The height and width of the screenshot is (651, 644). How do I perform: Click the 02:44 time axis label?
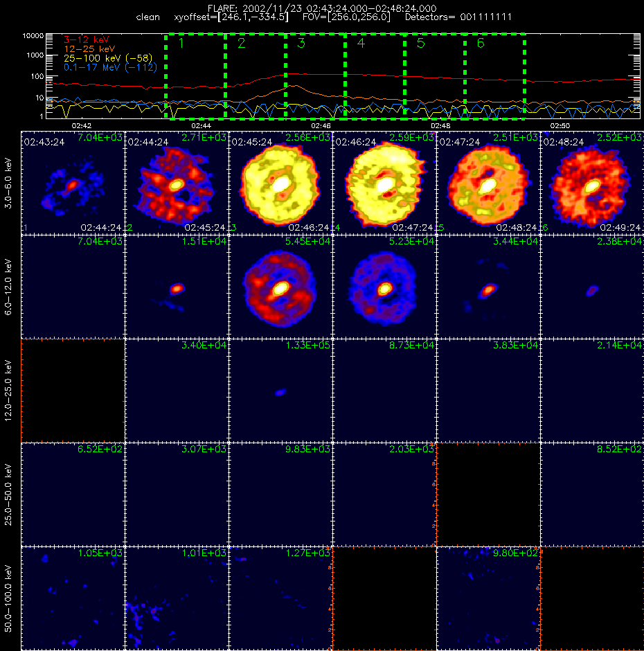[201, 125]
